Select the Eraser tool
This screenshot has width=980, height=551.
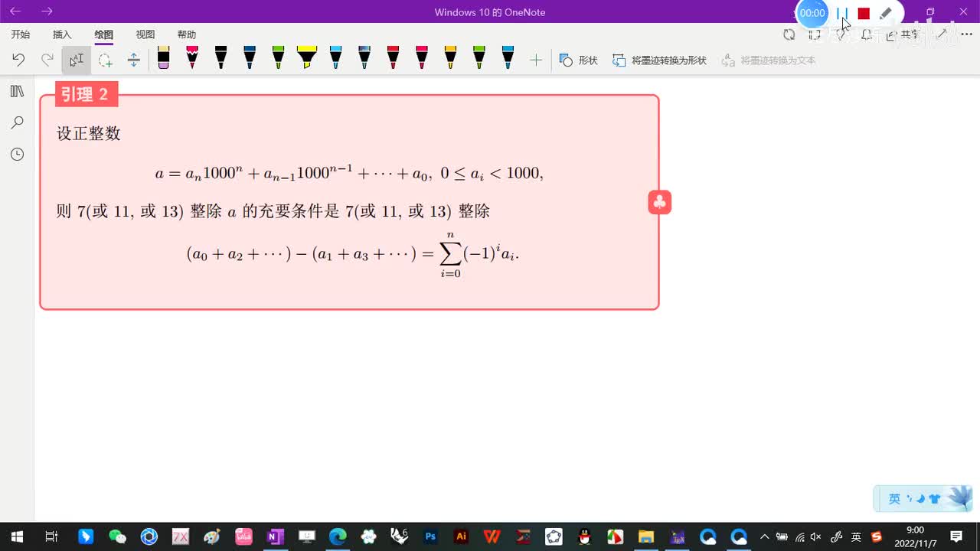(x=163, y=57)
